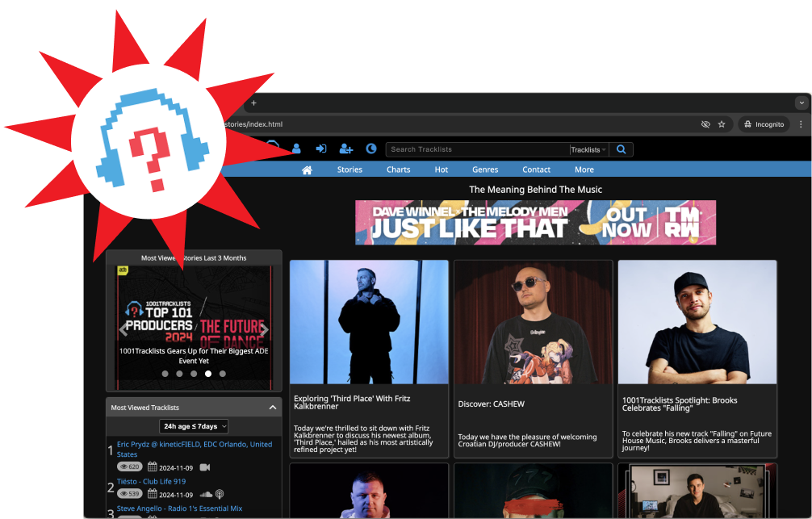Click the 620 views eye badge
This screenshot has height=519, width=812.
click(130, 467)
